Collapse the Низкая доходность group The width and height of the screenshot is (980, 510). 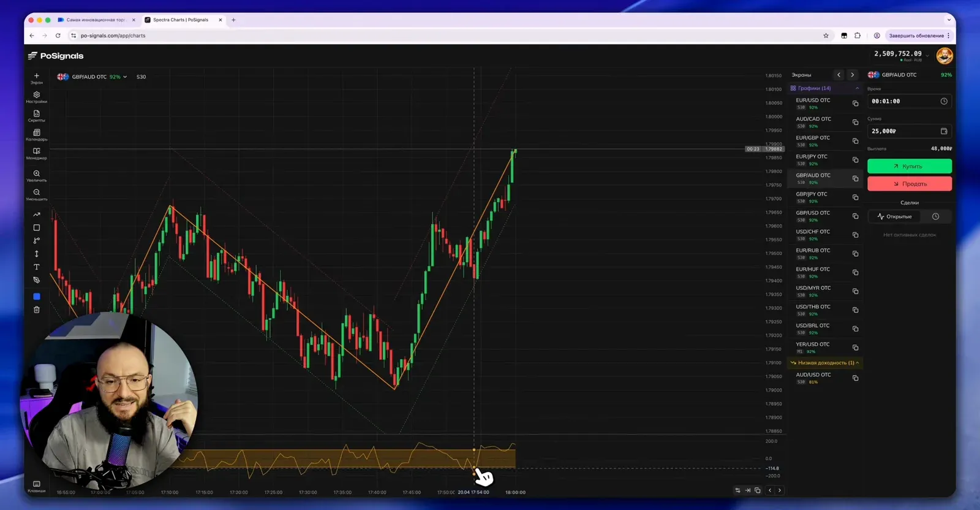coord(824,363)
